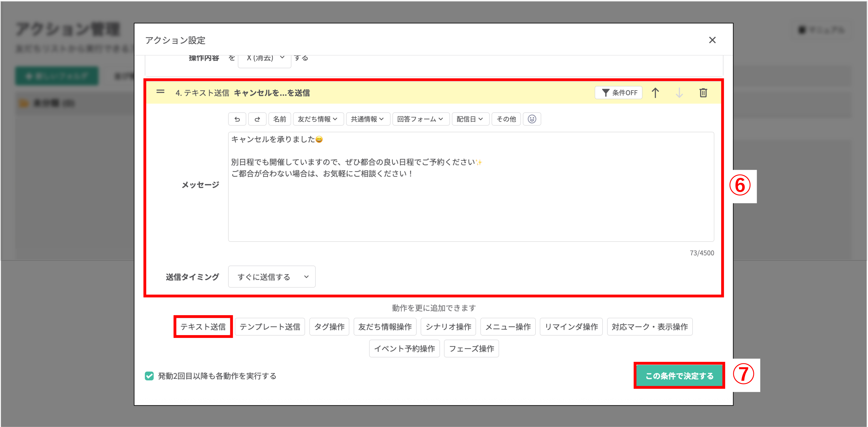Delete the テキスト送信 action via trash icon
Screen dimensions: 868x427
click(703, 93)
